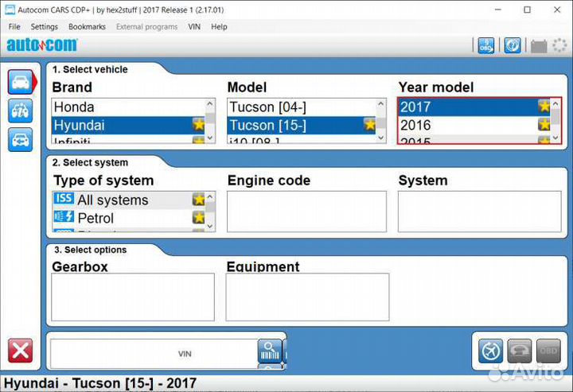Click the autocom logo

pyautogui.click(x=42, y=45)
